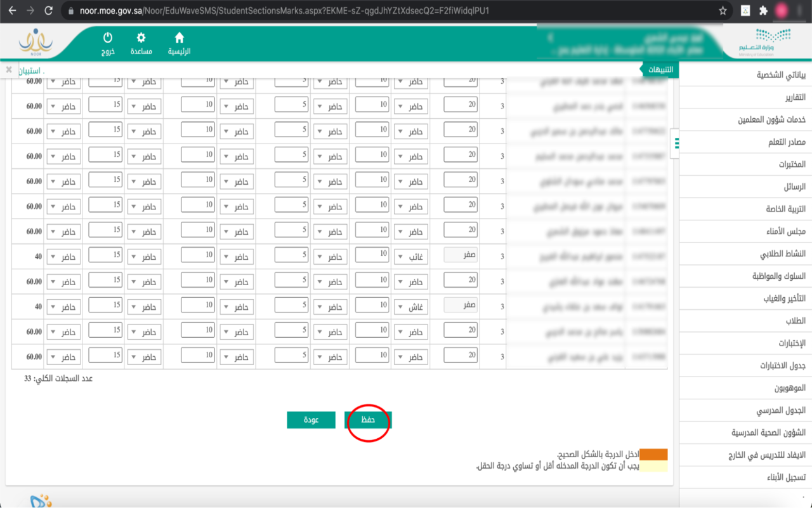This screenshot has height=508, width=812.
Task: Click the score 20 field in the last row
Action: [x=460, y=356]
